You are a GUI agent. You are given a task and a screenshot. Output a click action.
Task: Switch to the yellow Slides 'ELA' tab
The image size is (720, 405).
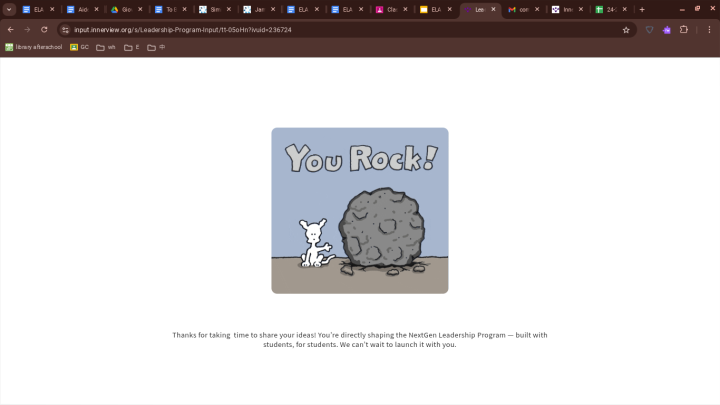click(430, 9)
